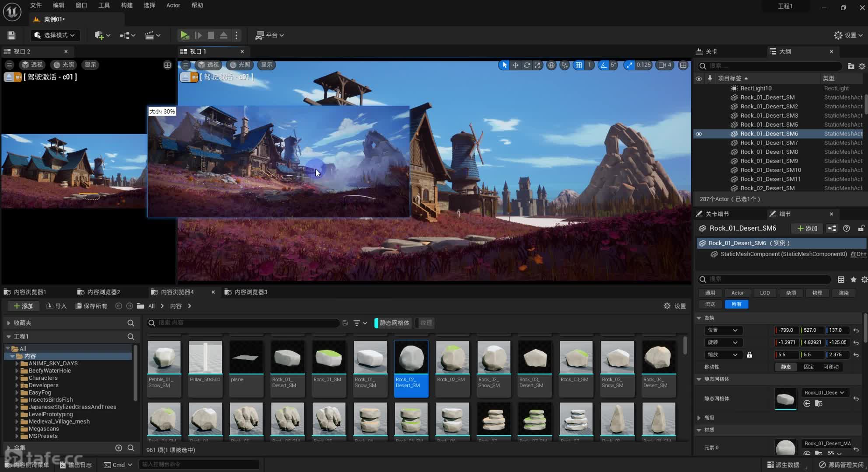Screen dimensions: 868x472
Task: Open the 文件 menu
Action: pyautogui.click(x=36, y=5)
